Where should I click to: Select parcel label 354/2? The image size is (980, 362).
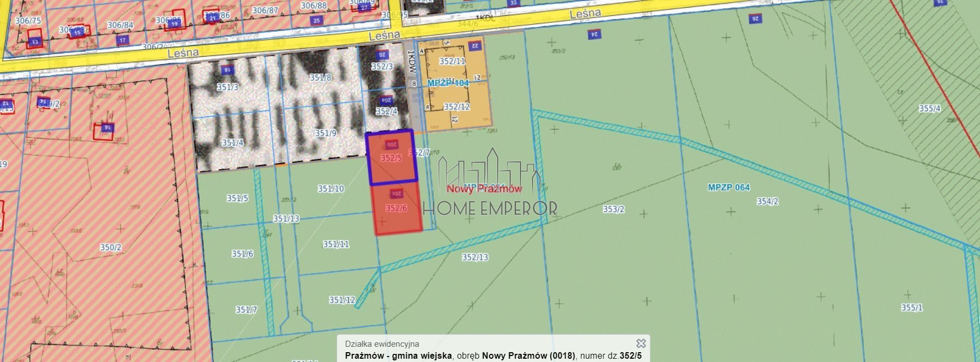[x=767, y=201]
